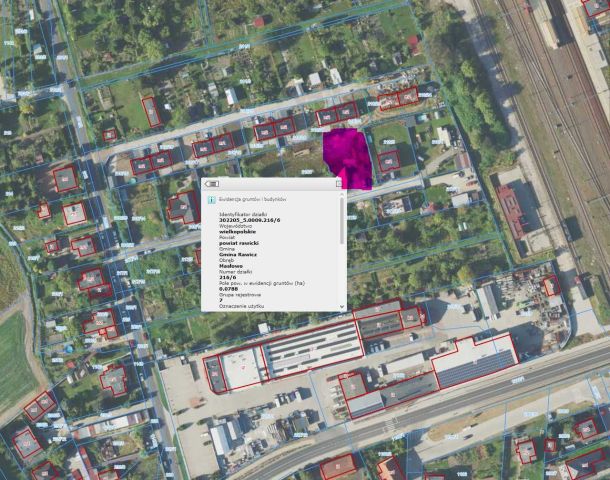Click the popup's vertical scrollbar thumb
Image resolution: width=610 pixels, height=480 pixels.
pyautogui.click(x=342, y=220)
